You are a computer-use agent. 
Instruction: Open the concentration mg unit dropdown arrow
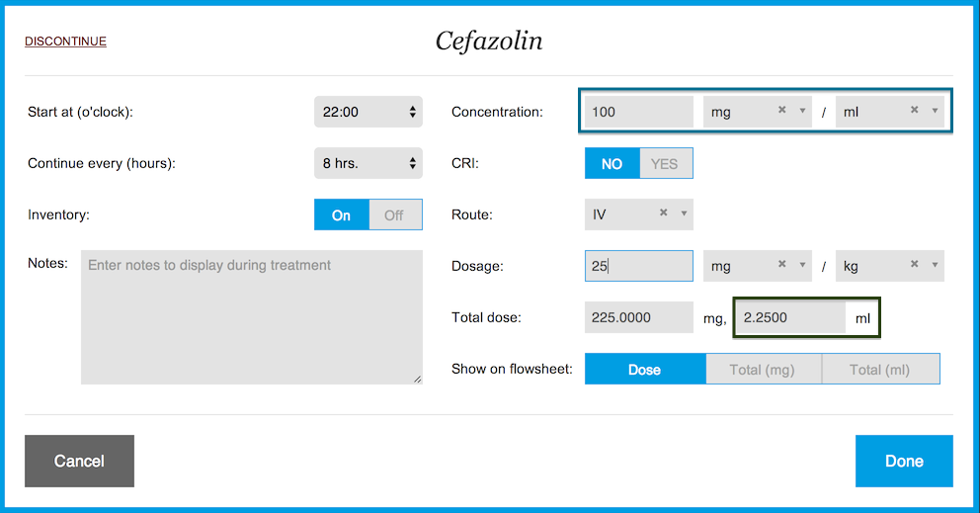[x=802, y=111]
